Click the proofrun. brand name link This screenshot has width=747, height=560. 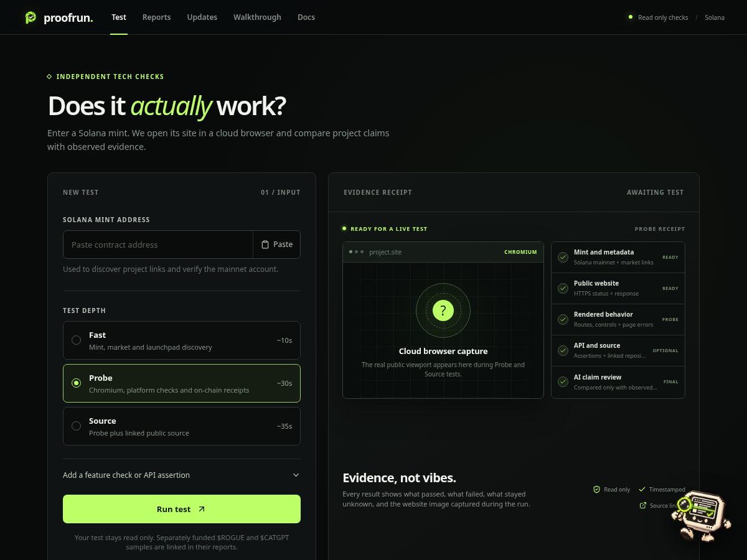tap(68, 18)
